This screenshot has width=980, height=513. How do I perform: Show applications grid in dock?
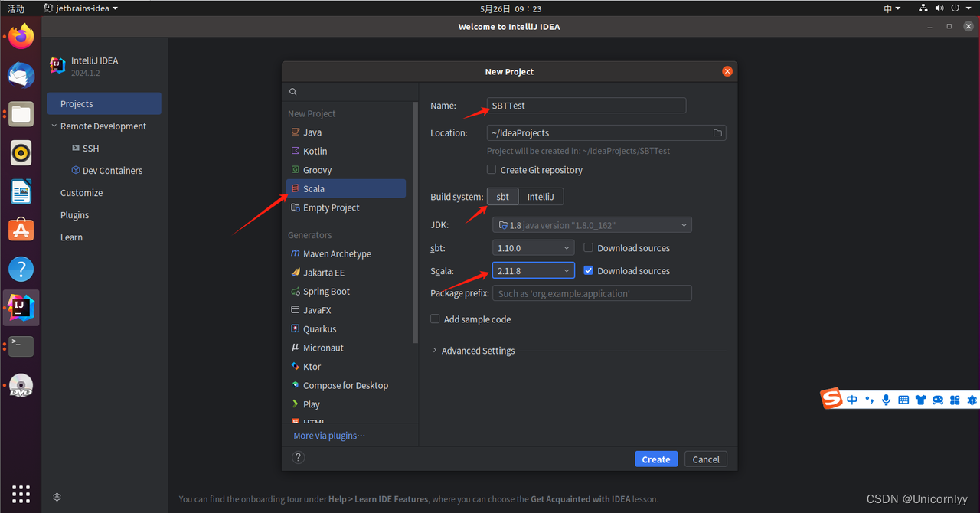[x=21, y=493]
